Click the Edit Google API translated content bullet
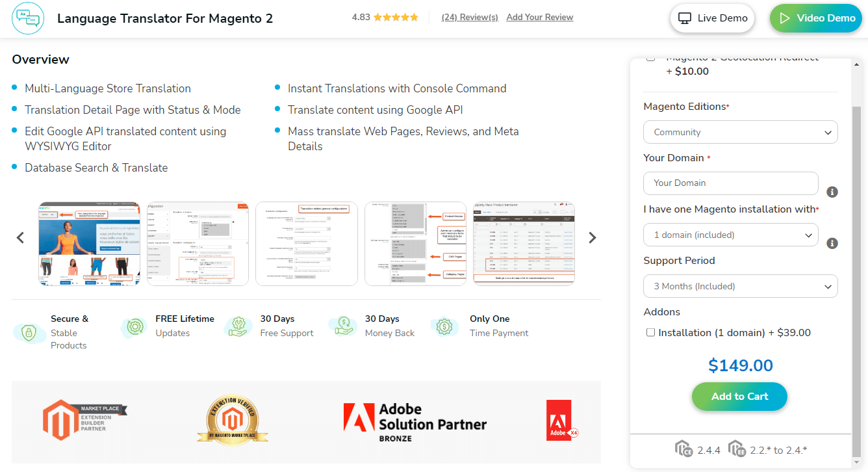Image resolution: width=868 pixels, height=472 pixels. [125, 138]
